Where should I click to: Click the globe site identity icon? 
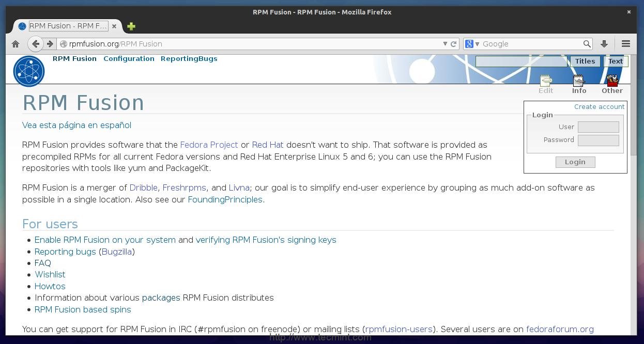64,44
